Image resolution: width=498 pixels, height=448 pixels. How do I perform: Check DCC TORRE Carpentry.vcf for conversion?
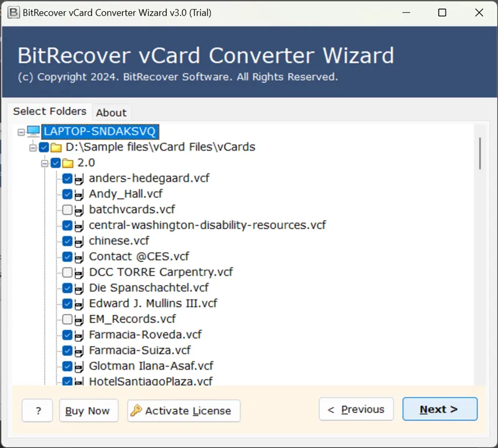pos(67,272)
